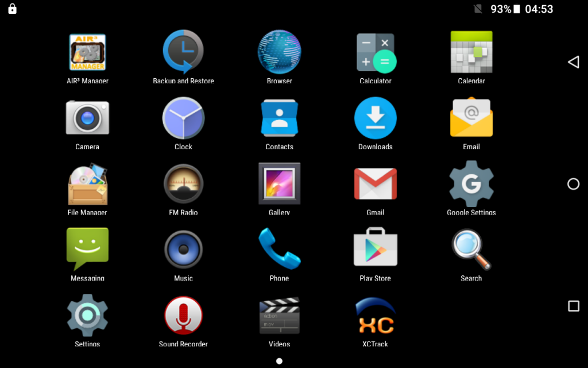This screenshot has width=588, height=368.
Task: Launch the FM Radio app
Action: 183,184
